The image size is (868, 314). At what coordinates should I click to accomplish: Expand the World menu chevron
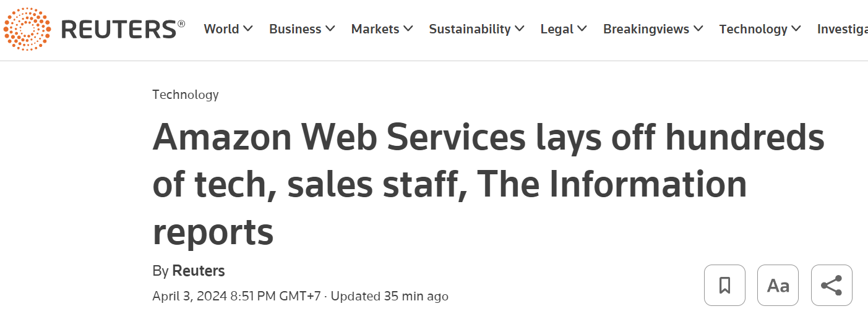pyautogui.click(x=248, y=29)
